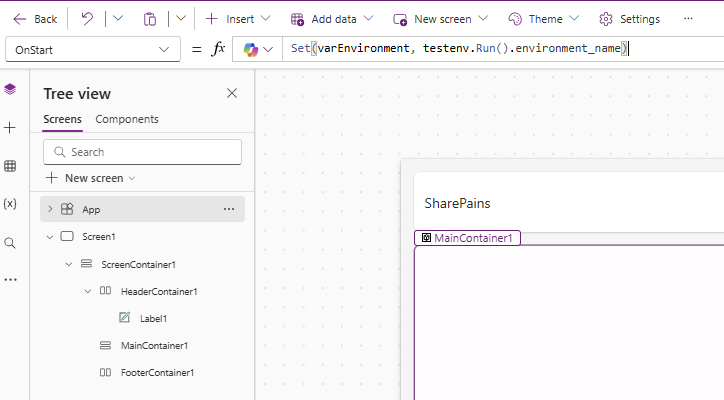Click the Insert plus icon
724x400 pixels.
click(x=211, y=19)
